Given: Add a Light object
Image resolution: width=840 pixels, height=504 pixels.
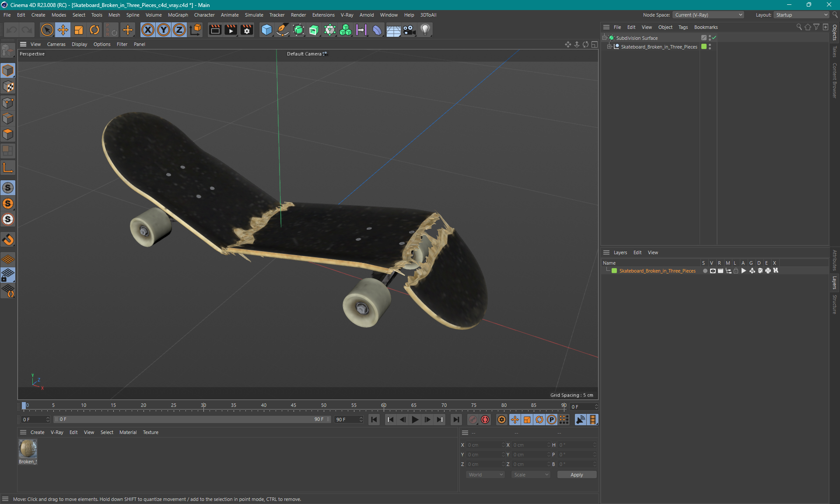Looking at the screenshot, I should click(425, 30).
